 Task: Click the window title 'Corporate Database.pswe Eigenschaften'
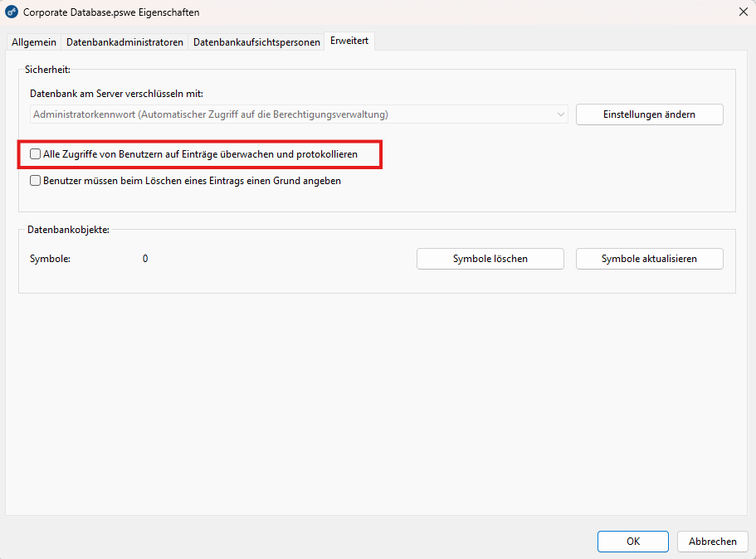111,12
